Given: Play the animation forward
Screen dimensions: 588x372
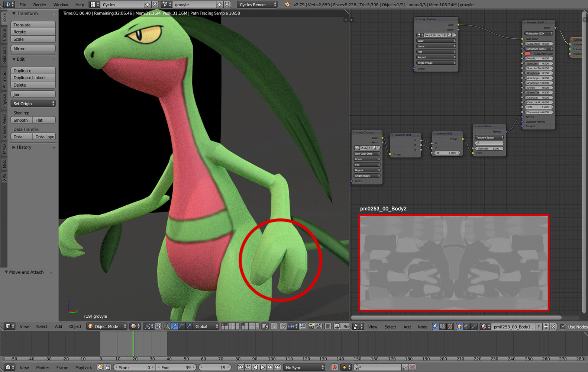Looking at the screenshot, I should tap(262, 367).
